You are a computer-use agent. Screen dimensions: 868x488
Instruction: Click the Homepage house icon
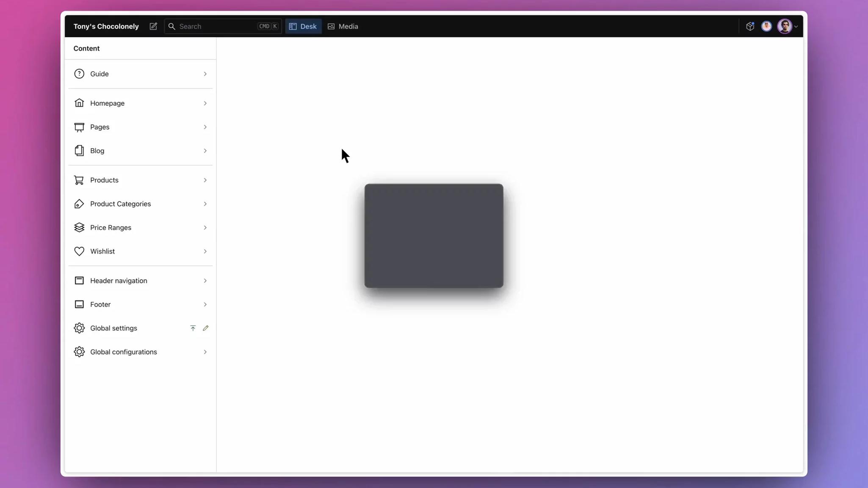(79, 103)
